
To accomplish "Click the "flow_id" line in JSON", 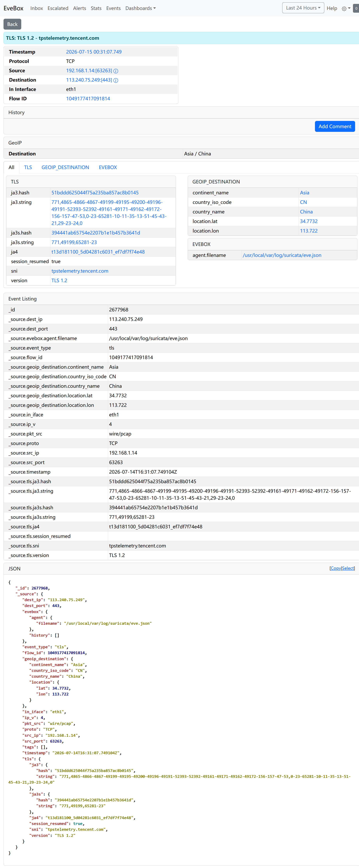I will (55, 653).
